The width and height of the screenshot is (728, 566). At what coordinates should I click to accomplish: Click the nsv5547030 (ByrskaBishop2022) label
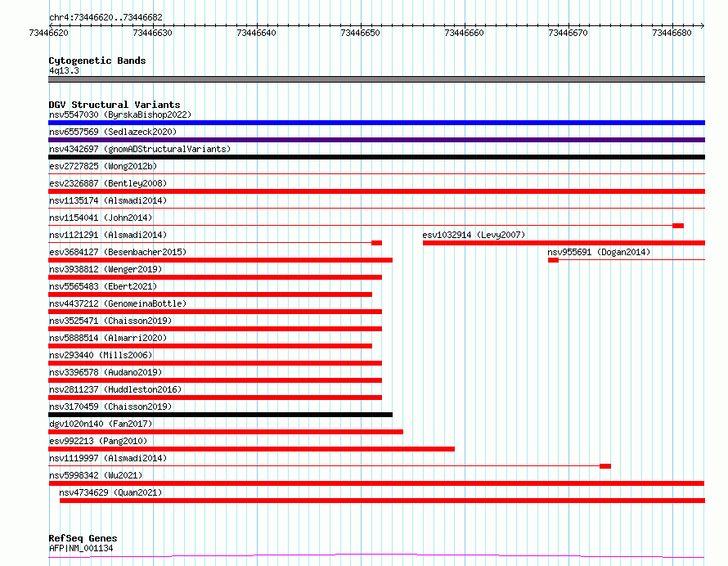point(120,115)
